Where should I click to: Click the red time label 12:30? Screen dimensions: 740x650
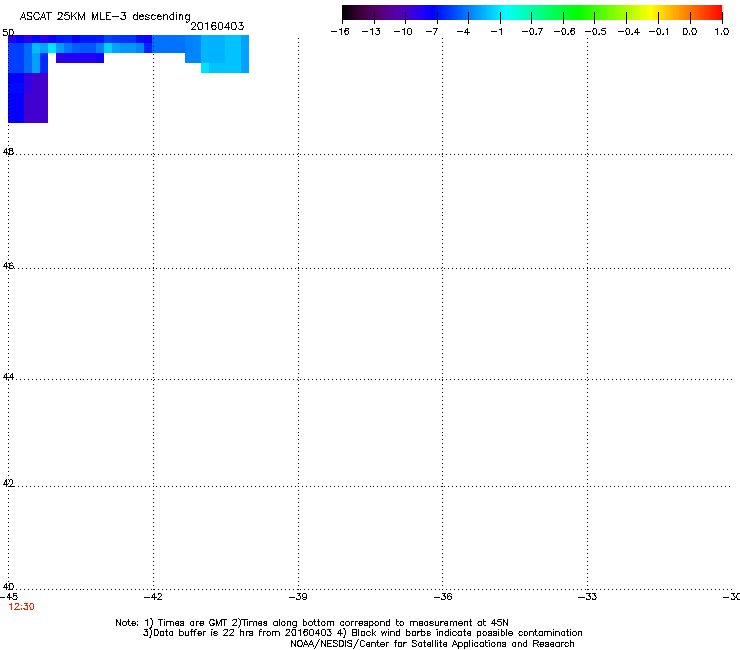pyautogui.click(x=21, y=607)
